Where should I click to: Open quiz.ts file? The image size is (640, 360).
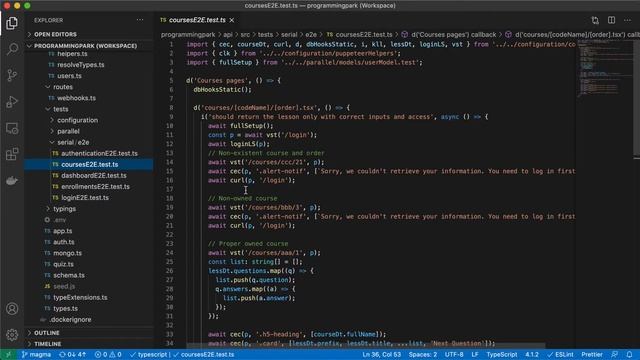(89, 264)
